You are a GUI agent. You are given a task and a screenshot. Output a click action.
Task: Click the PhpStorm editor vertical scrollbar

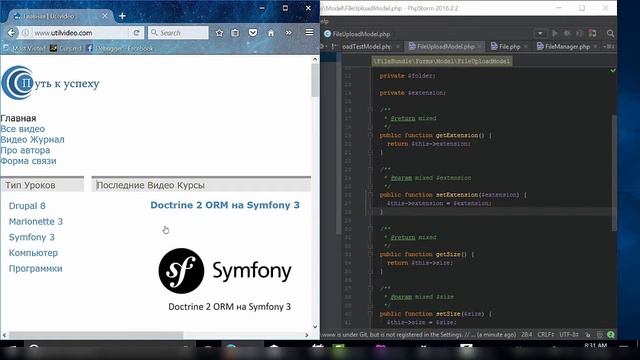coord(614,173)
